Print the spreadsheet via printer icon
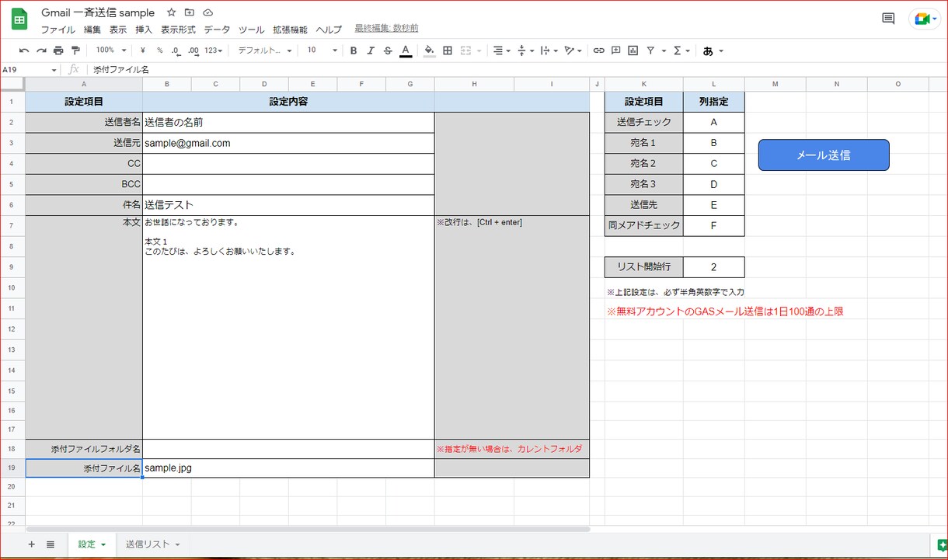Viewport: 948px width, 560px height. [x=58, y=50]
